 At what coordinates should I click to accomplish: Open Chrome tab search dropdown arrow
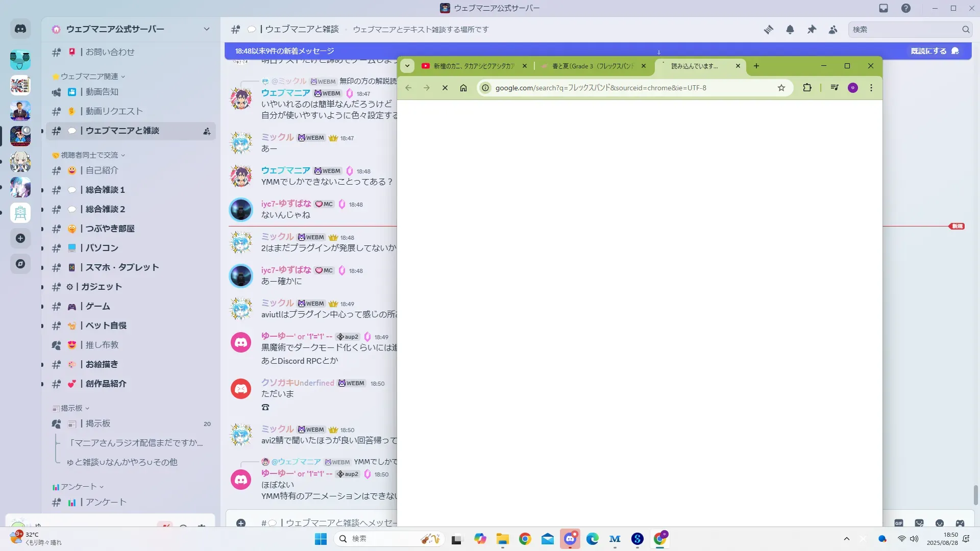pyautogui.click(x=407, y=66)
